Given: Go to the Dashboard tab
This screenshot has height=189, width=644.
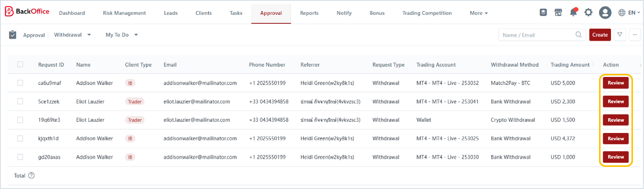Looking at the screenshot, I should [x=72, y=13].
